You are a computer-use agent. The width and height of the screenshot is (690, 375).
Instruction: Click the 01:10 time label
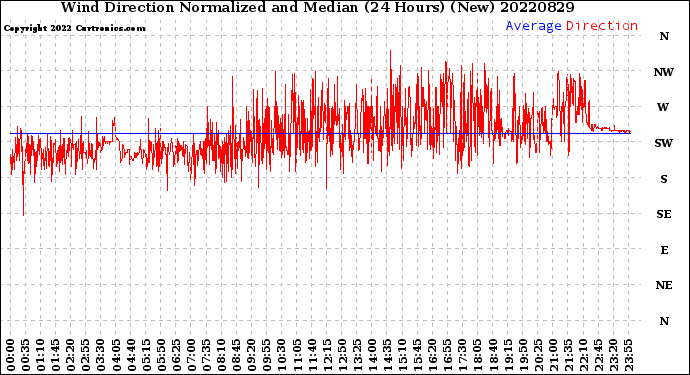pos(40,355)
